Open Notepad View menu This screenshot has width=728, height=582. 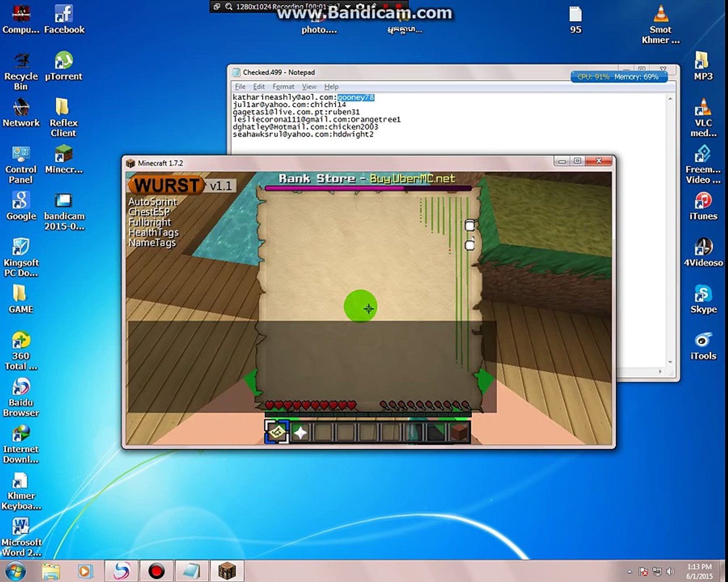pyautogui.click(x=309, y=87)
